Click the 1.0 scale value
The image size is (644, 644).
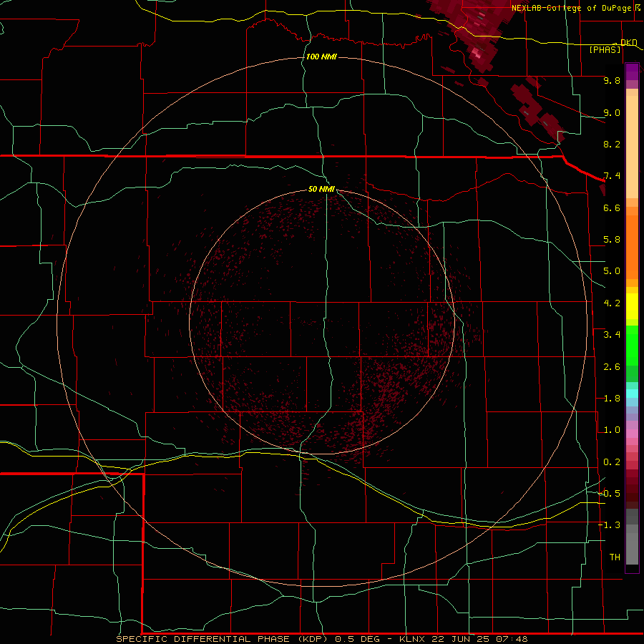click(x=612, y=430)
